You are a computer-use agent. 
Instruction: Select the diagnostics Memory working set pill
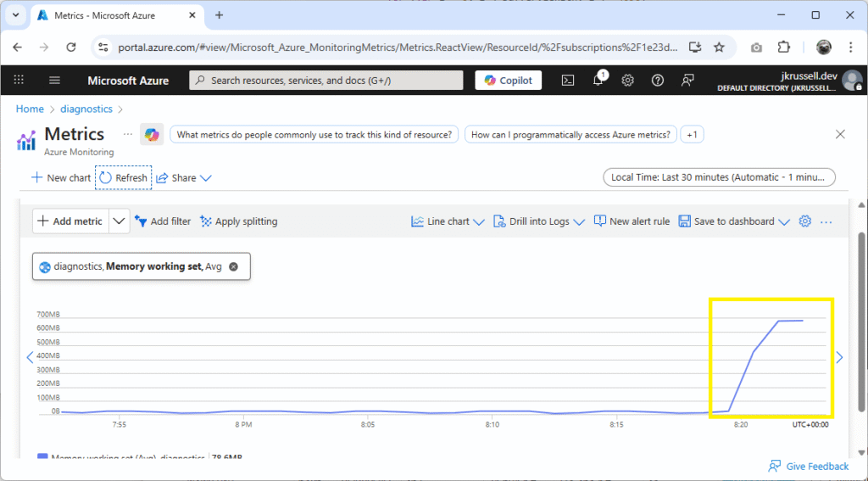coord(142,266)
